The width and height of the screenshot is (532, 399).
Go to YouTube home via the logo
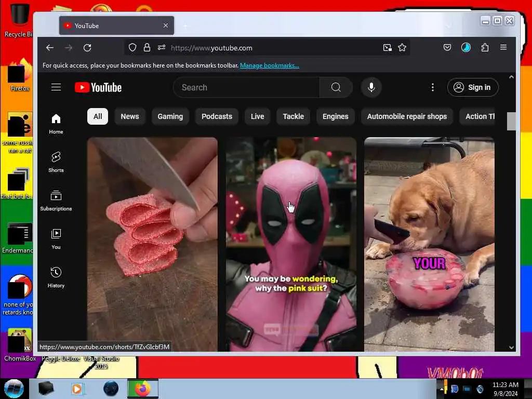pos(98,87)
